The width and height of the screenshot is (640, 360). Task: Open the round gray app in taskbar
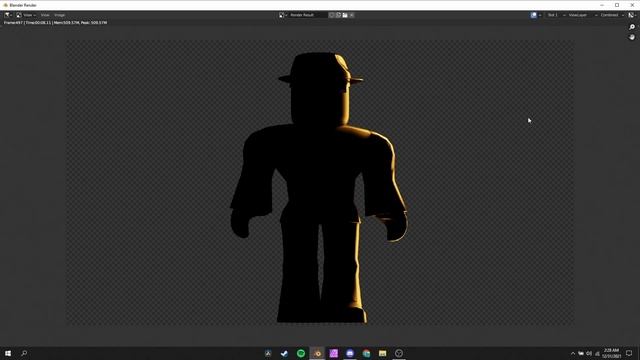tap(399, 353)
